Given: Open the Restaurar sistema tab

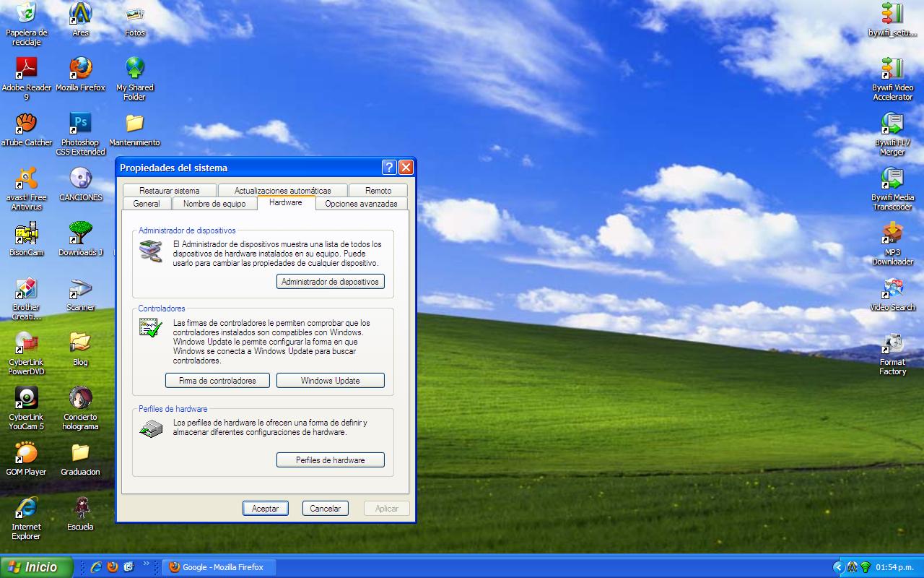Looking at the screenshot, I should click(x=170, y=191).
